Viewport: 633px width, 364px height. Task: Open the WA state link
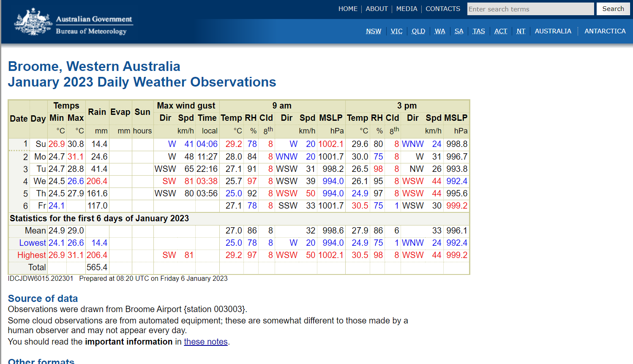pos(439,31)
